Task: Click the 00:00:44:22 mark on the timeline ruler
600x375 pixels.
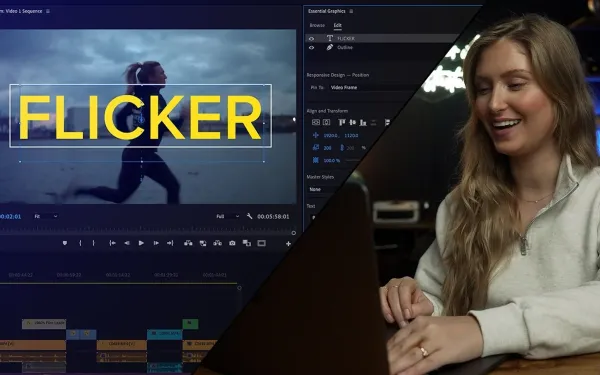Action: tap(21, 275)
